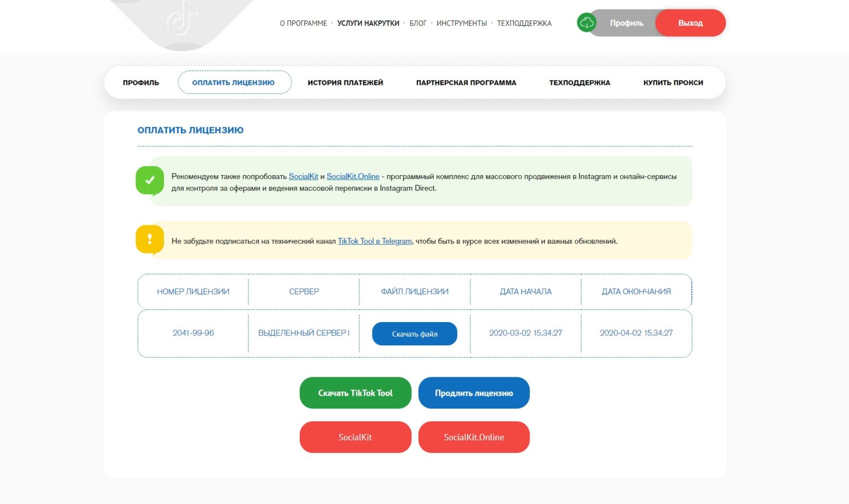Click the НОМЕР ЛИЦЕНЗИИ column header
The width and height of the screenshot is (849, 504).
[193, 291]
